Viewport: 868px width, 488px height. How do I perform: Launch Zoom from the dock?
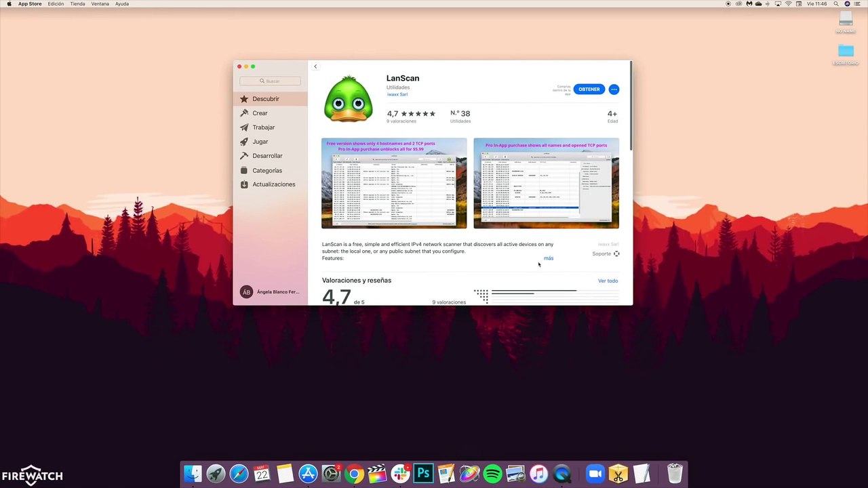(595, 474)
